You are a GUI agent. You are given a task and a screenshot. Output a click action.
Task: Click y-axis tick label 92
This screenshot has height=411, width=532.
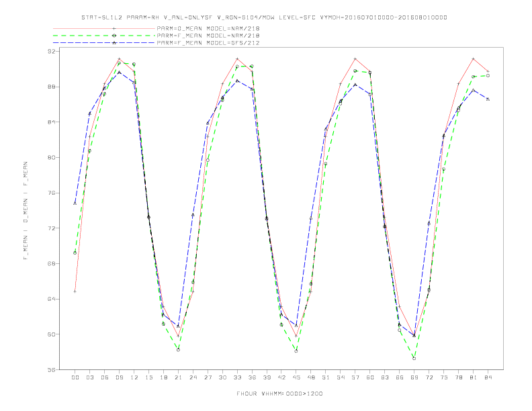click(51, 51)
